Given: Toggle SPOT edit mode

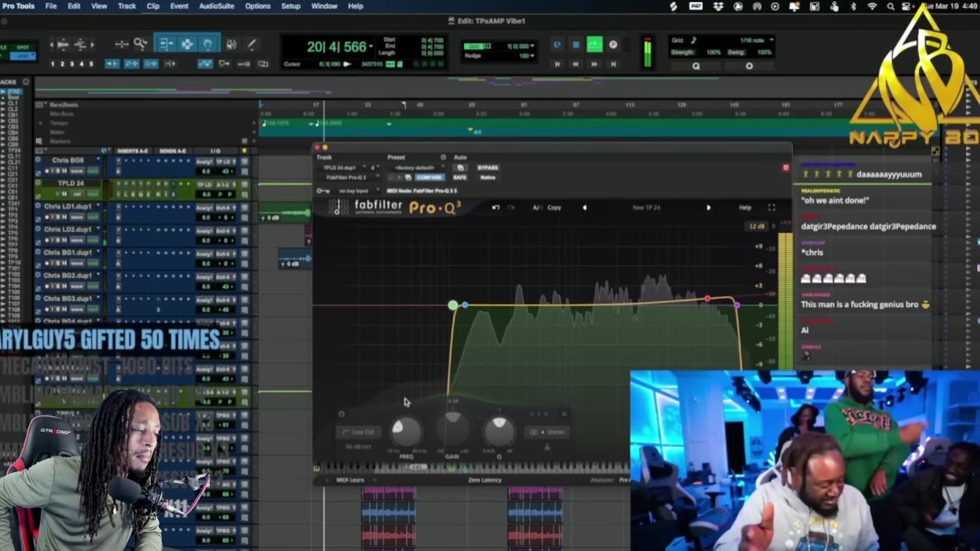Looking at the screenshot, I should (x=21, y=48).
